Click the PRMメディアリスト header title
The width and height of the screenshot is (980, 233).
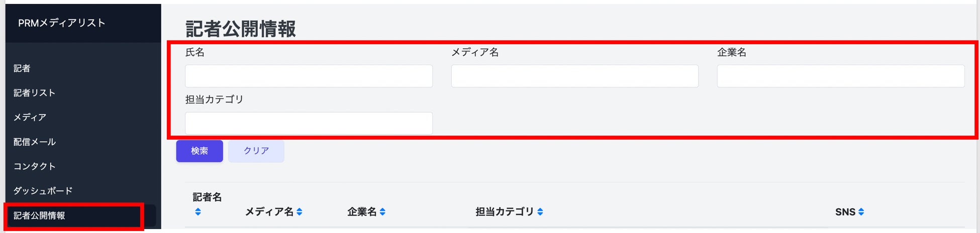pos(62,23)
